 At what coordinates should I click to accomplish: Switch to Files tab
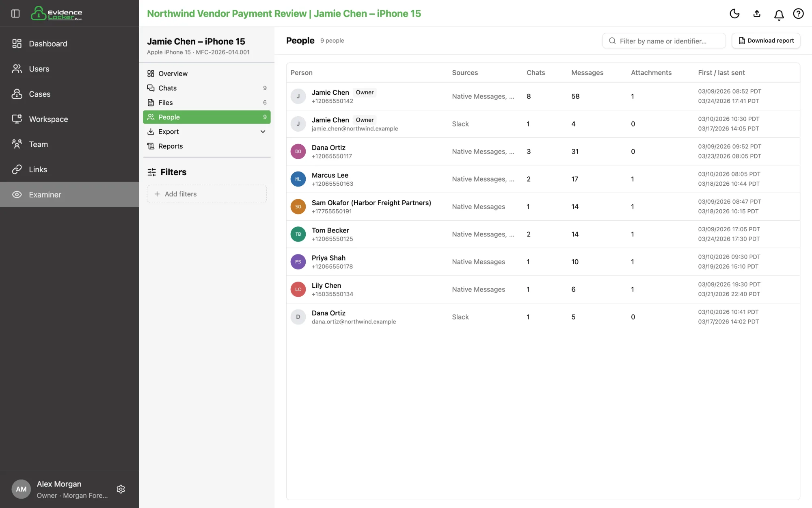click(207, 102)
